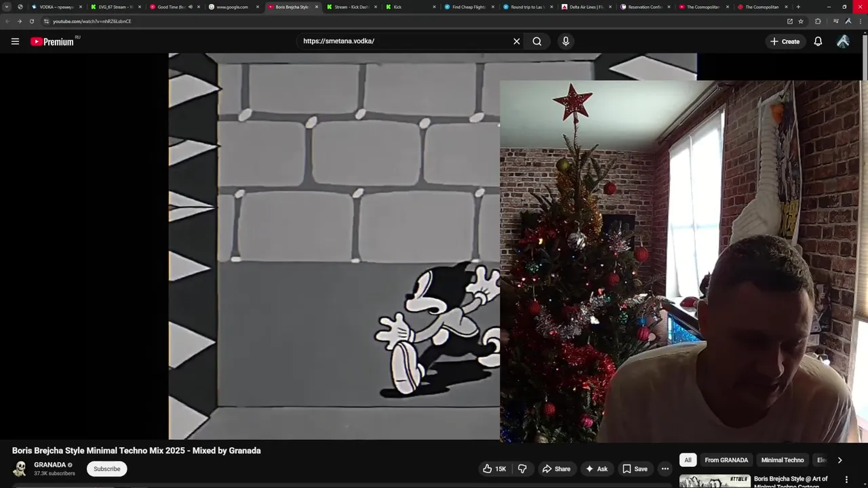Go forward in browser history
This screenshot has height=488, width=868.
(x=19, y=21)
